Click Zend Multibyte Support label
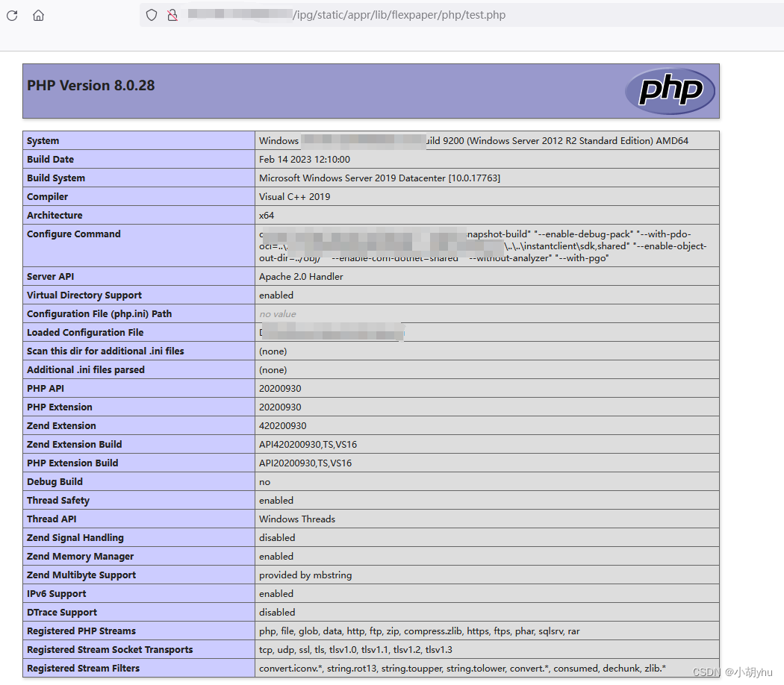The image size is (784, 685). (81, 575)
